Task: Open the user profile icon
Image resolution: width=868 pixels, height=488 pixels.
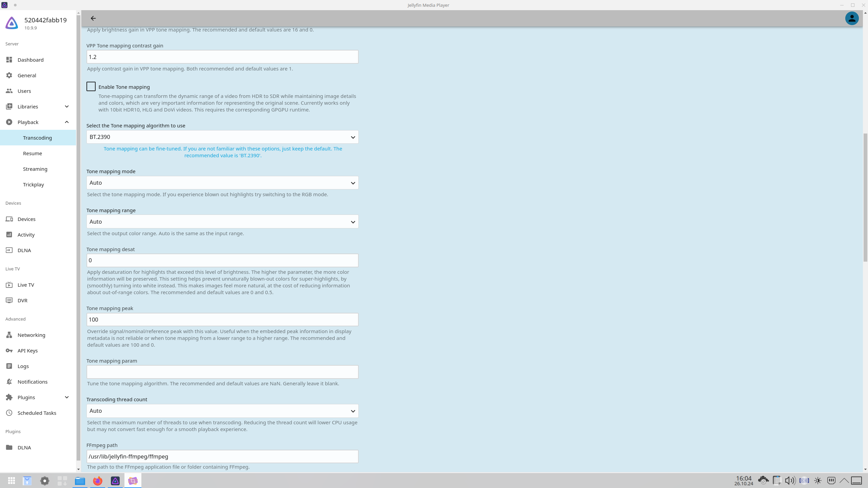Action: [x=851, y=18]
